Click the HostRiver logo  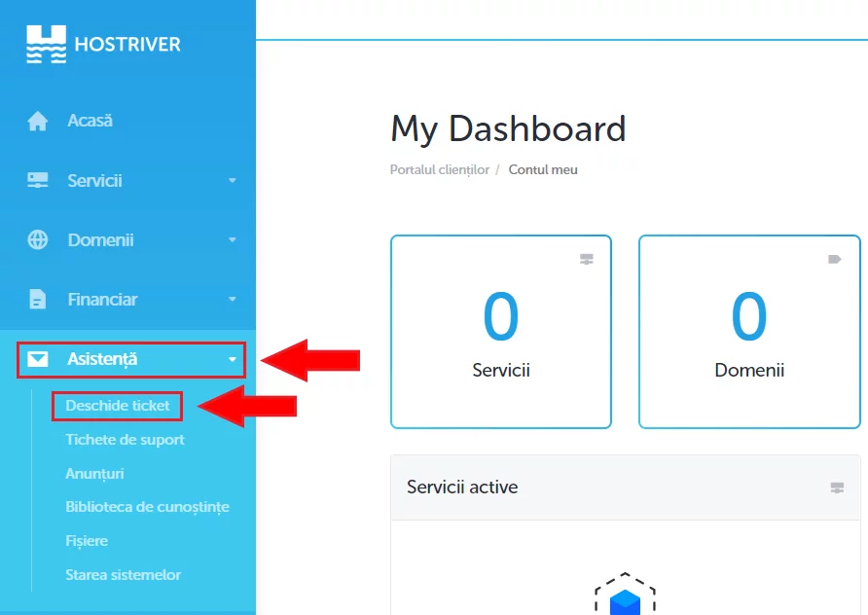coord(103,45)
